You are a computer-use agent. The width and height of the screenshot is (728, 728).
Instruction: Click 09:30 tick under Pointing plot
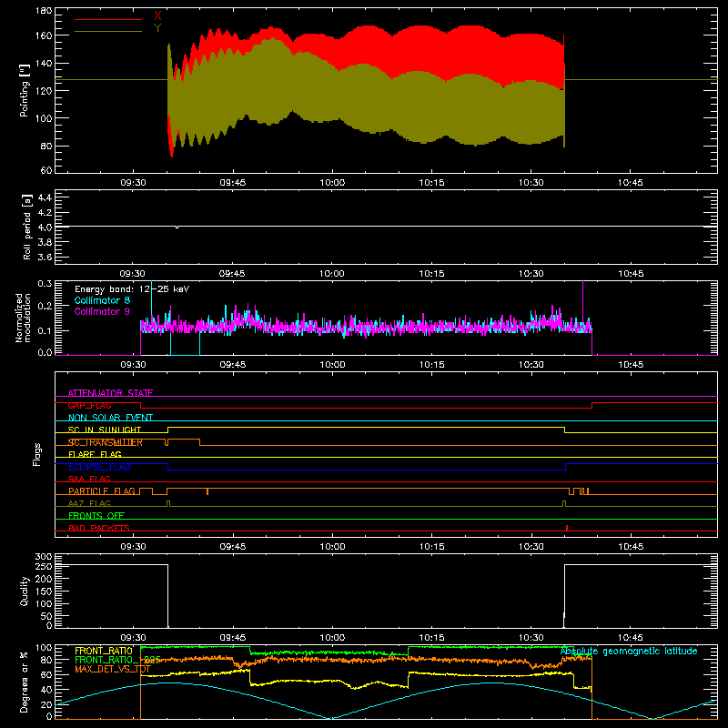[x=133, y=183]
